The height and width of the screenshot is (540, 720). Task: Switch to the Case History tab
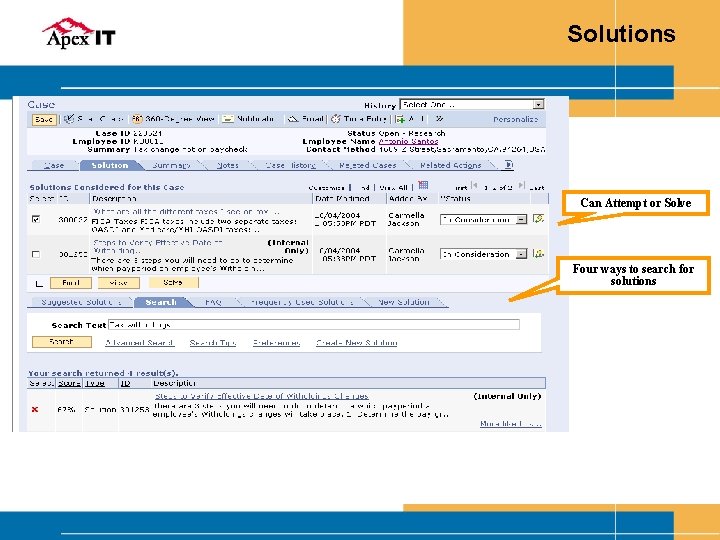coord(291,165)
